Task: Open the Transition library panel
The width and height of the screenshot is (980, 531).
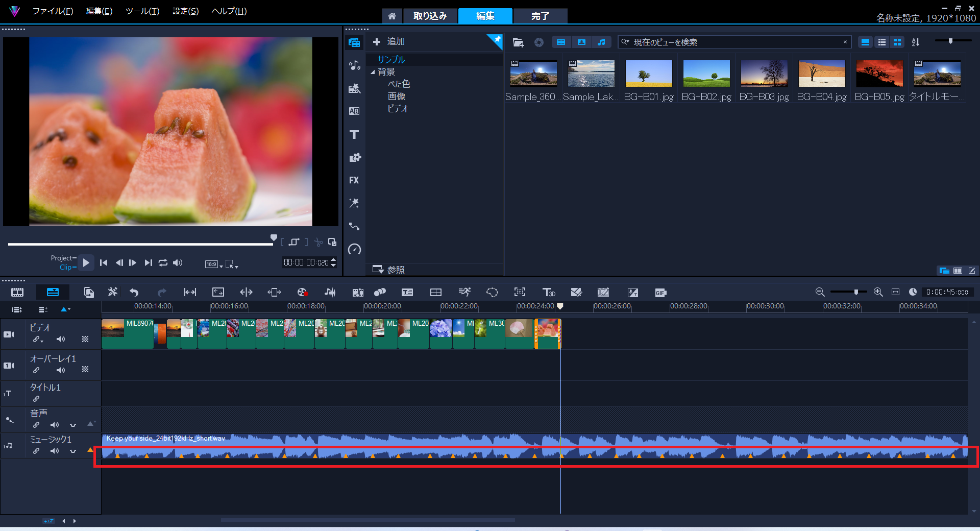Action: [354, 111]
